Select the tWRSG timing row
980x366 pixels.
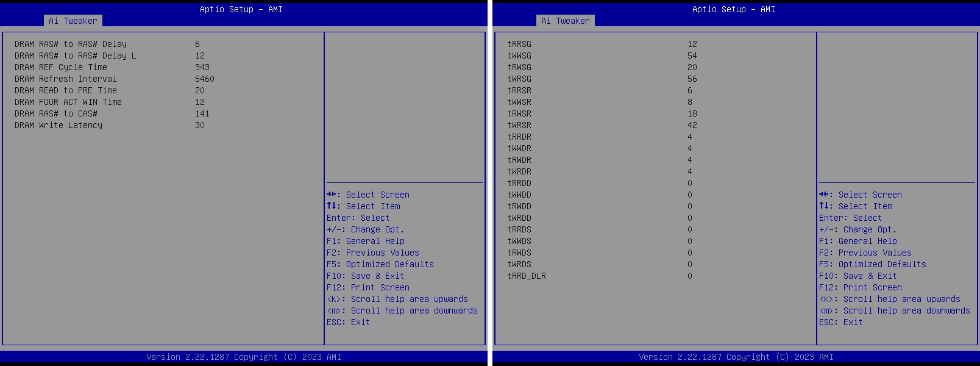(602, 79)
